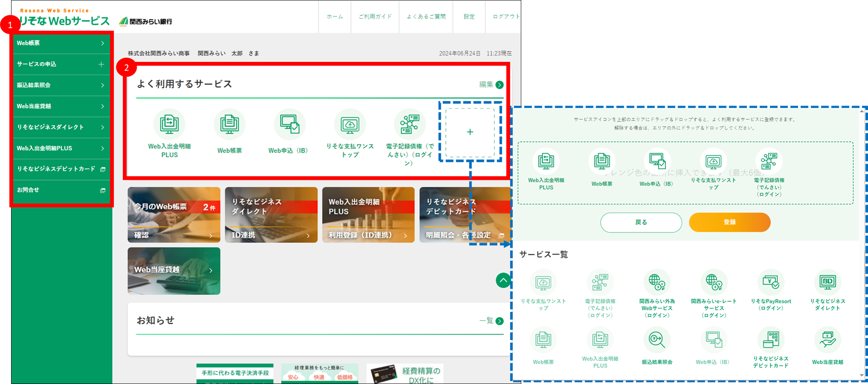The width and height of the screenshot is (868, 384).
Task: Select りそな支払ワンストップ icon in the edit drop area
Action: pos(713,161)
